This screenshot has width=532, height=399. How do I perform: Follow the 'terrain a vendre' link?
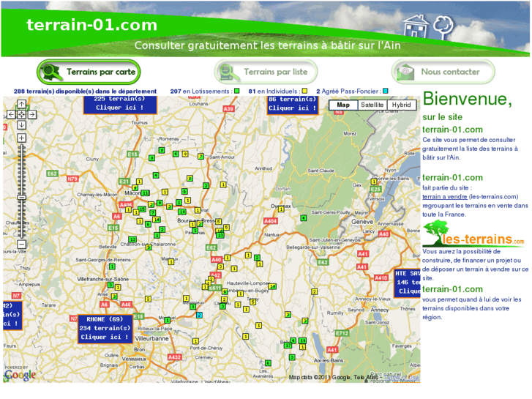coord(444,197)
